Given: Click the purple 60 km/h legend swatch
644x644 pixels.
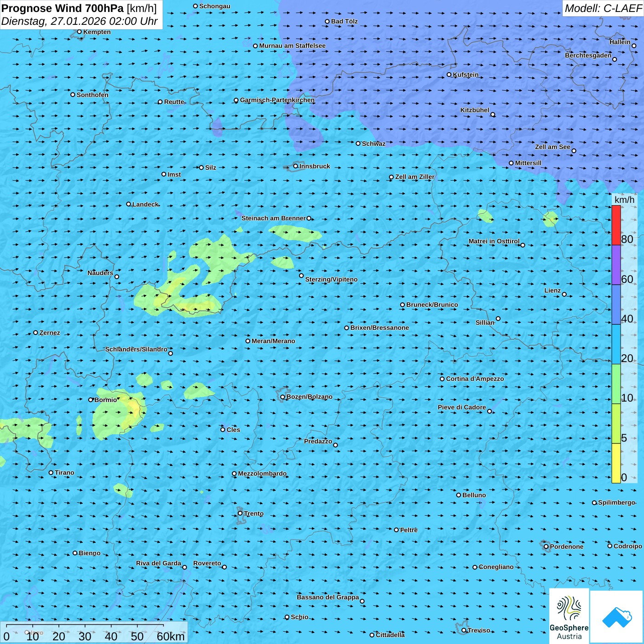Looking at the screenshot, I should pyautogui.click(x=616, y=265).
